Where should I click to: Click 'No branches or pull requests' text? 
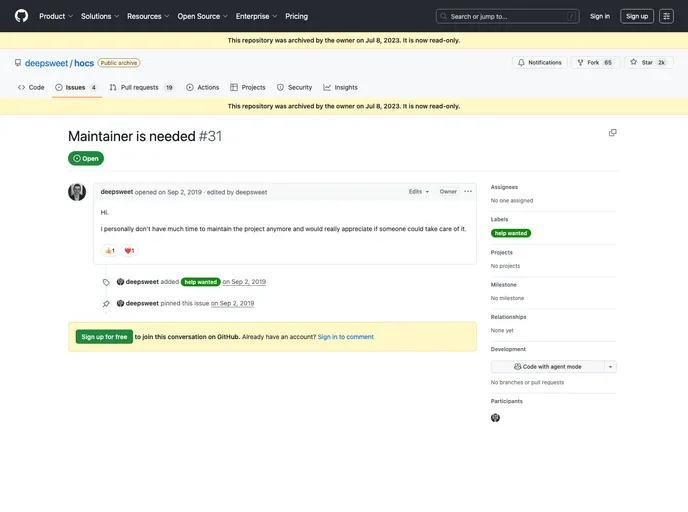527,383
